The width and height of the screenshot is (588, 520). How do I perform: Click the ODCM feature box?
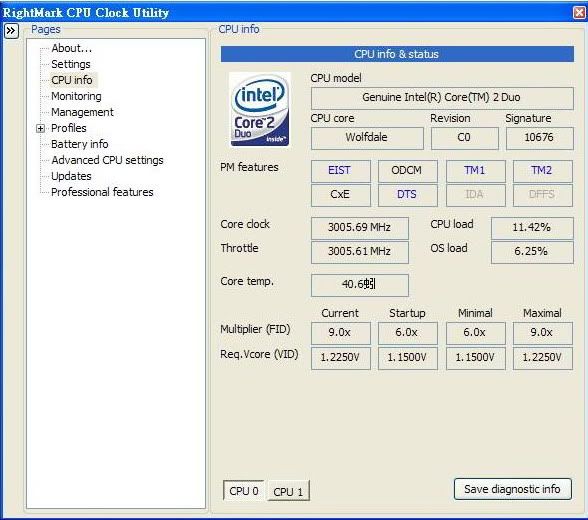pos(407,171)
